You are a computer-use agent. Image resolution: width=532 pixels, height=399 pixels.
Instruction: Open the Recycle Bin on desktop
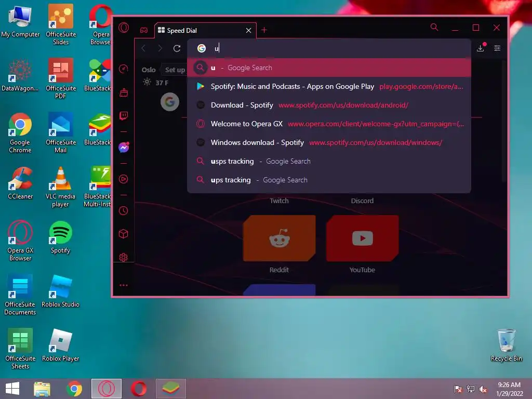coord(506,345)
